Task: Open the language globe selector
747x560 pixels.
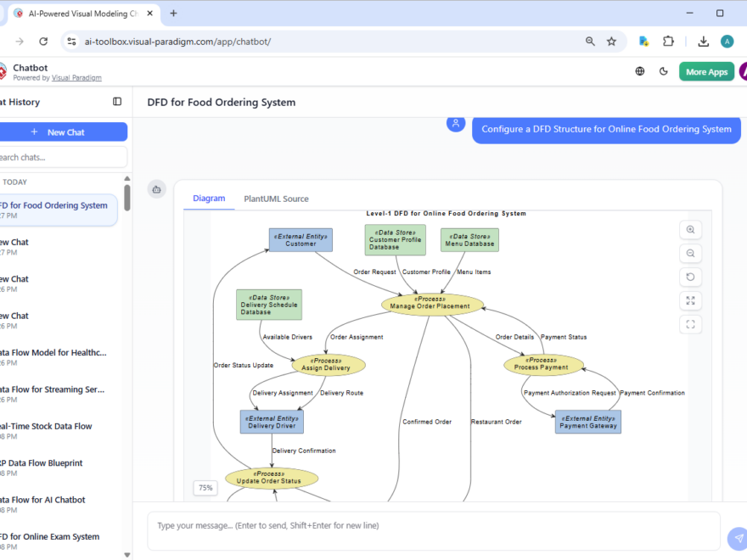Action: (639, 71)
